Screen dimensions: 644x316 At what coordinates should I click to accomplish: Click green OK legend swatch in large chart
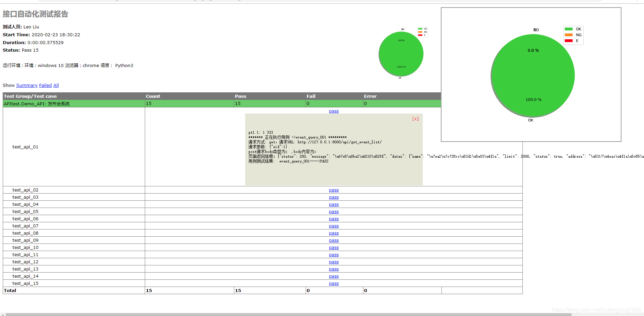coord(569,29)
